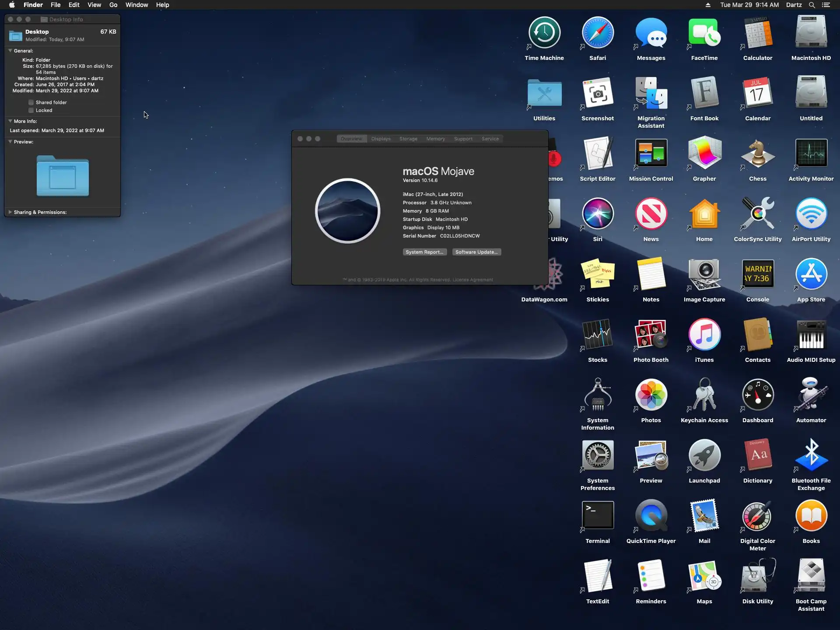
Task: Switch to the Storage tab
Action: coord(408,139)
